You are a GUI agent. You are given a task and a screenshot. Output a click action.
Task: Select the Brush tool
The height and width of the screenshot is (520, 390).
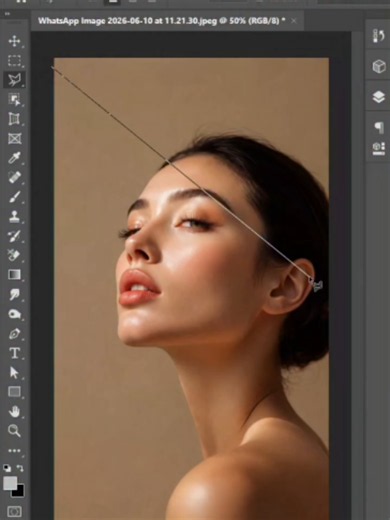(14, 197)
